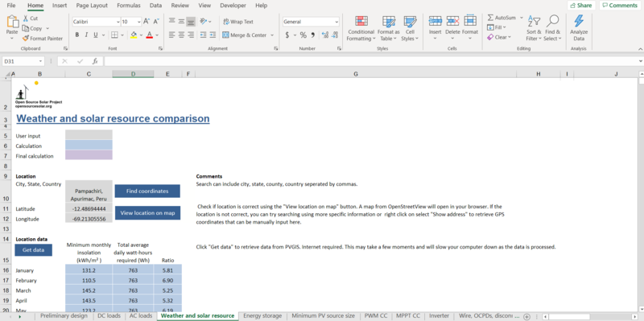Open the Energy storage sheet tab
This screenshot has width=644, height=321.
click(262, 315)
